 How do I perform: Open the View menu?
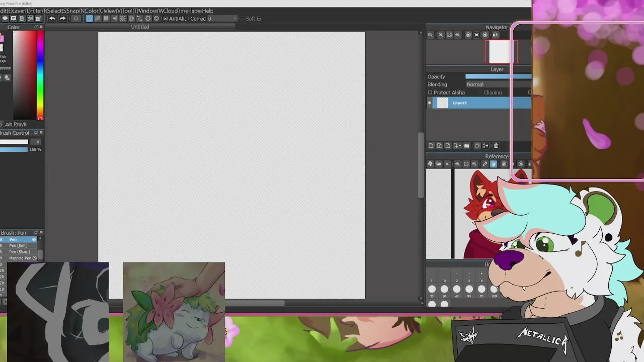(114, 11)
